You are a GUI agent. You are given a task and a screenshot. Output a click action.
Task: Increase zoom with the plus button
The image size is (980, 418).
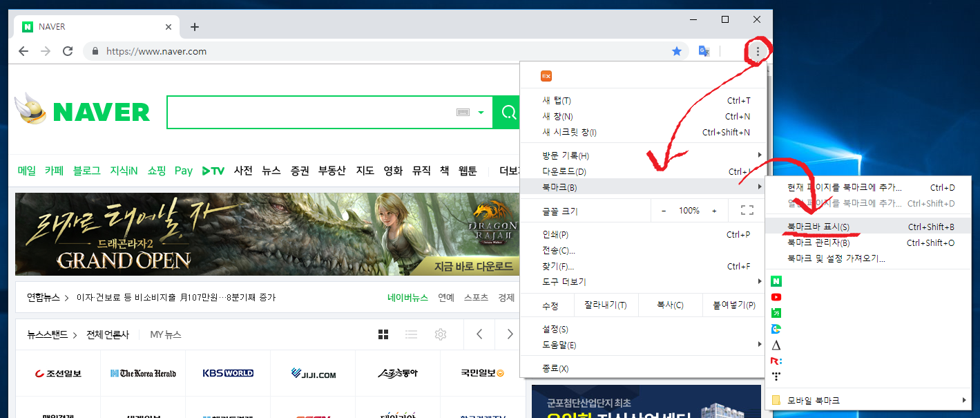tap(714, 210)
